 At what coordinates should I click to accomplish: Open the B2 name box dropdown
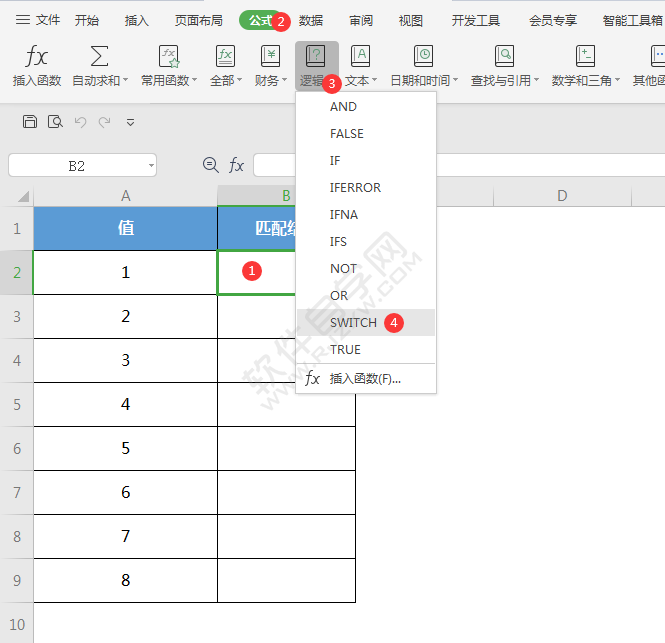pyautogui.click(x=151, y=165)
